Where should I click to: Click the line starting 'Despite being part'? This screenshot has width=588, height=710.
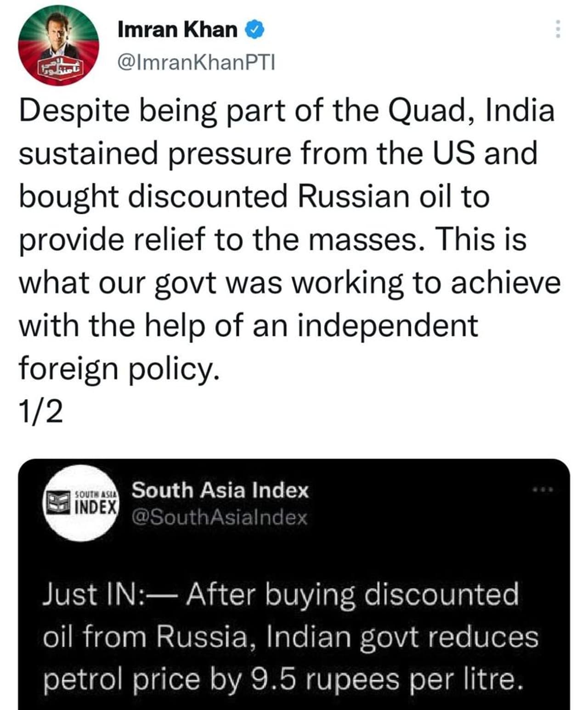point(286,111)
